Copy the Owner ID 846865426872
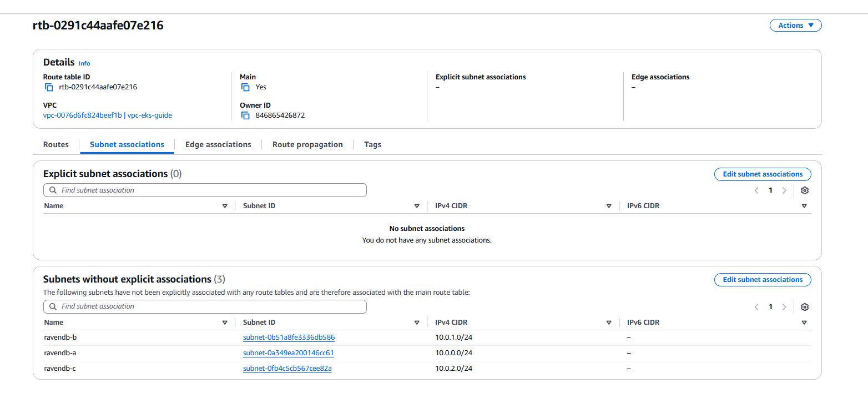 coord(245,115)
